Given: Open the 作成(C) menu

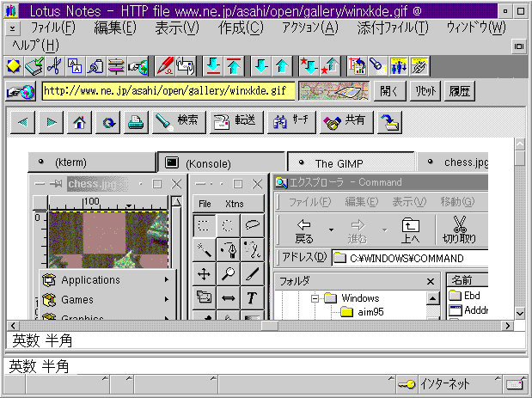Looking at the screenshot, I should tap(241, 28).
